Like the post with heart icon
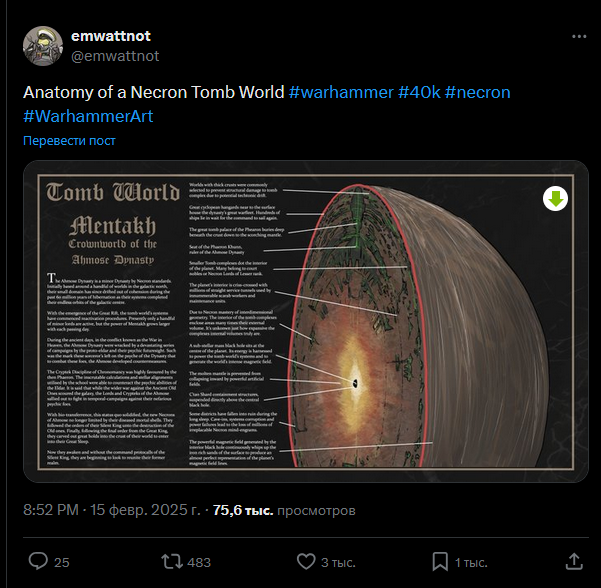Image resolution: width=601 pixels, height=588 pixels. [x=306, y=562]
